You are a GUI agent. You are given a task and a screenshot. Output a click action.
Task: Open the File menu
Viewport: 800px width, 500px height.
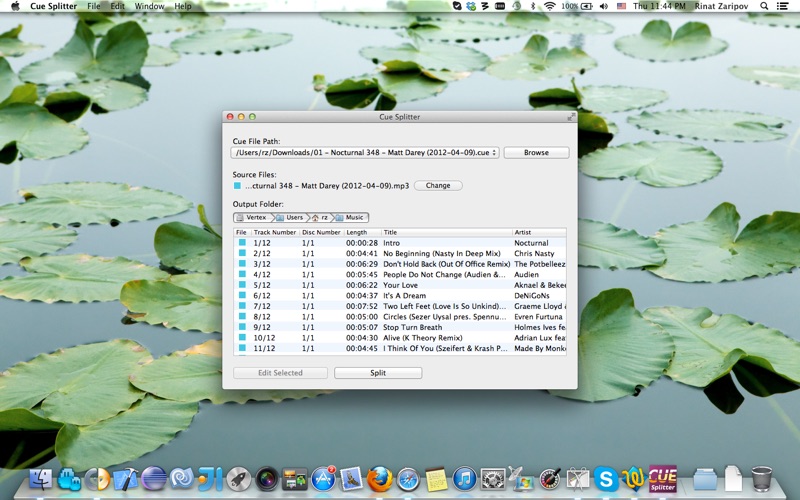(94, 6)
